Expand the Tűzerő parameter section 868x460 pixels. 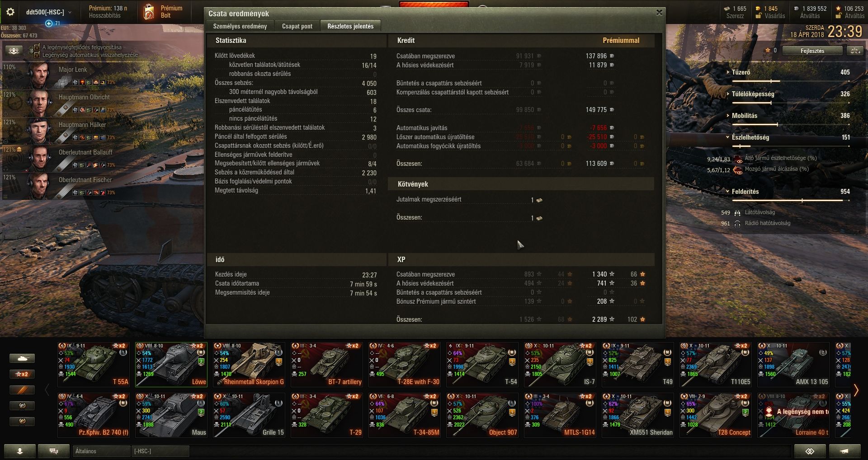(x=727, y=72)
